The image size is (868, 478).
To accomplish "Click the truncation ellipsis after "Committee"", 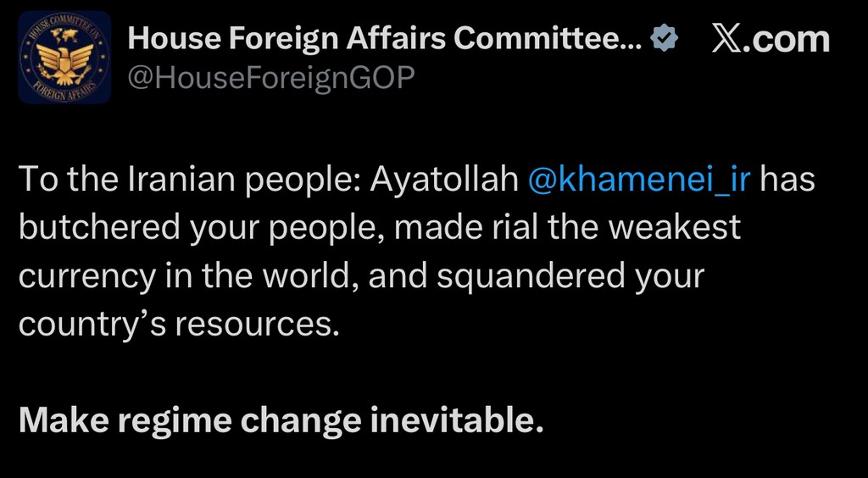I will 632,40.
